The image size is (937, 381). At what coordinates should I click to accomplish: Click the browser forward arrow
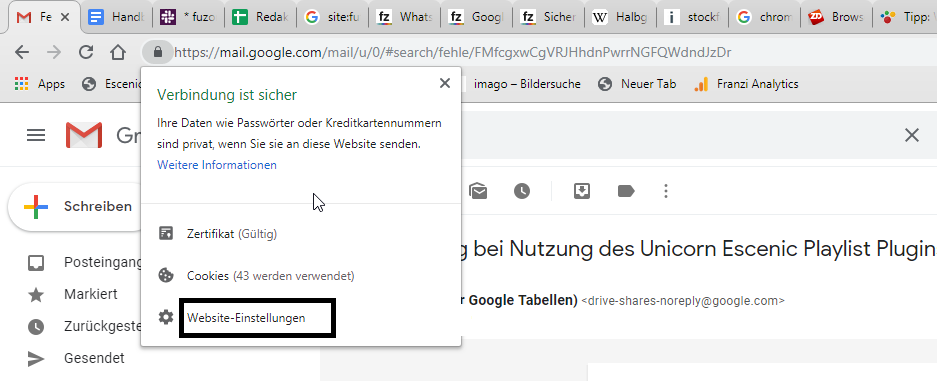(54, 53)
